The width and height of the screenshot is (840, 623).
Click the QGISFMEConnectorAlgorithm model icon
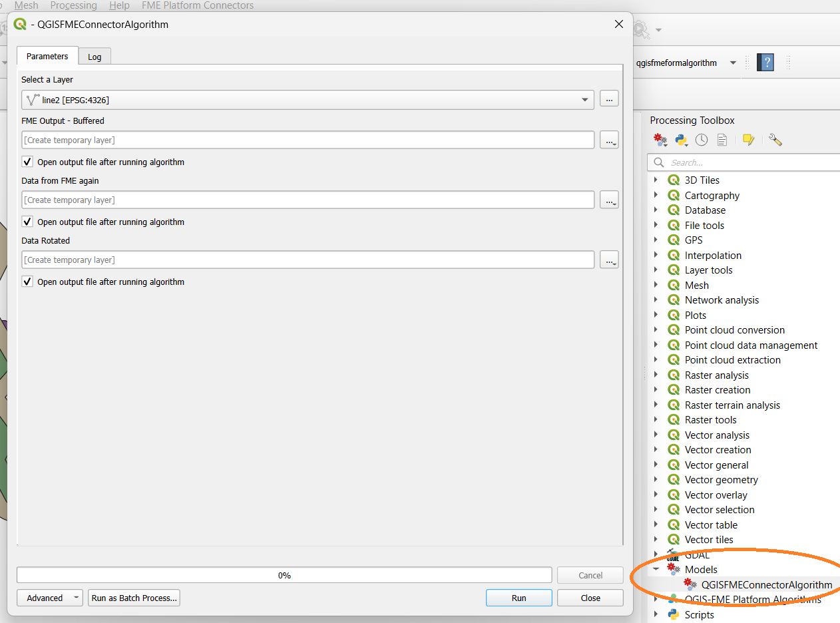[690, 584]
